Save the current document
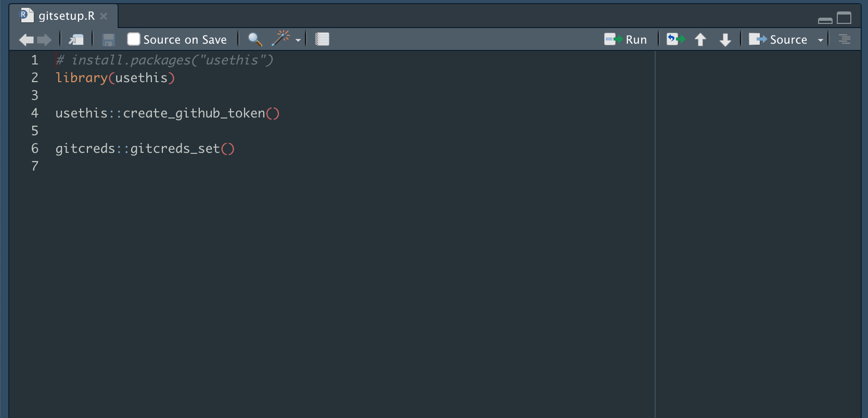This screenshot has width=868, height=418. 108,40
